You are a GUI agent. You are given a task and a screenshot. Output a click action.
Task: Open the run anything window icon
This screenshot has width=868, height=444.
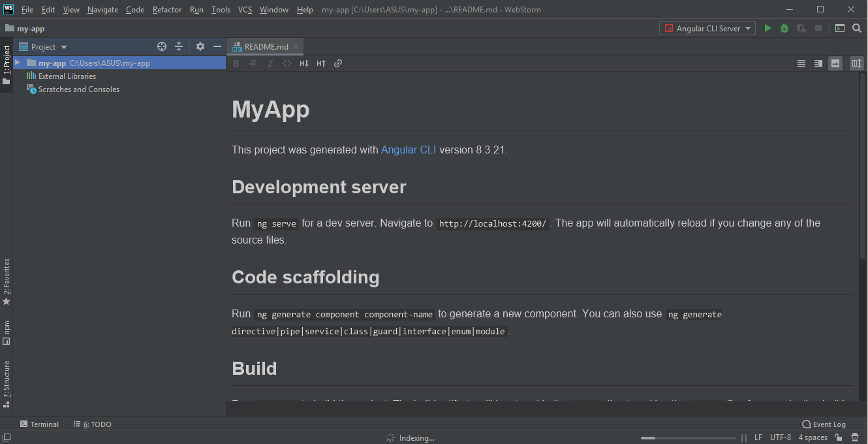[x=840, y=28]
